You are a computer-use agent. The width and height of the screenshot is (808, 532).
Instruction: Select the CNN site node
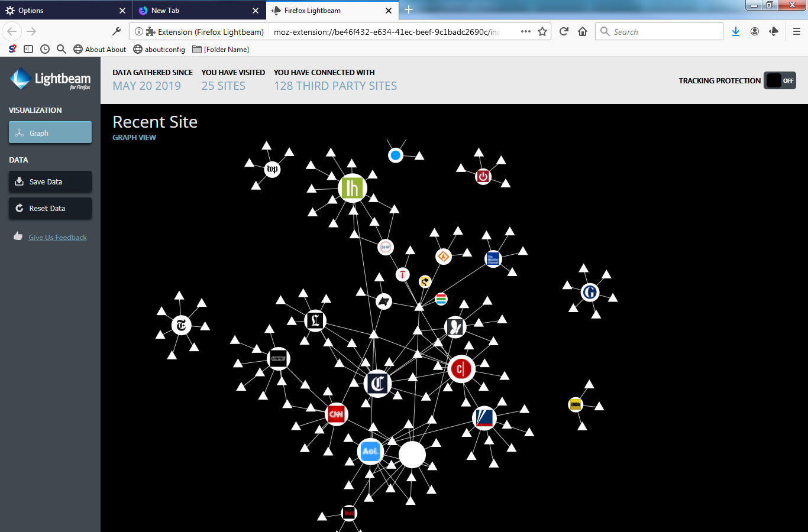pos(336,414)
